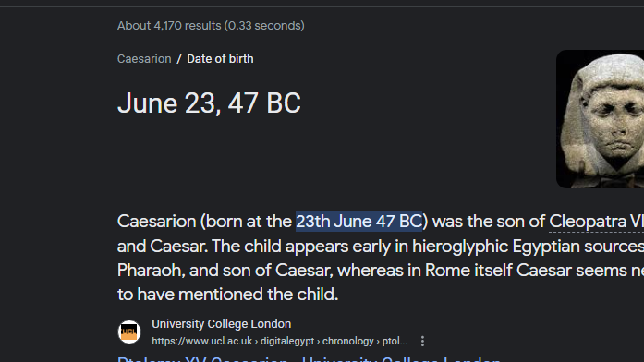Click the chronology segment of the URL
Image resolution: width=644 pixels, height=362 pixels.
tap(348, 341)
